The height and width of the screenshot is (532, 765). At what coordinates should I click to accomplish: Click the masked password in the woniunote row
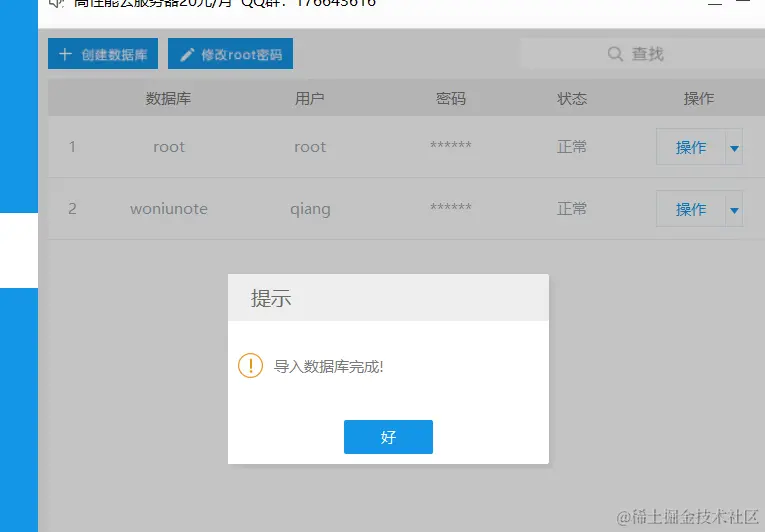coord(450,207)
